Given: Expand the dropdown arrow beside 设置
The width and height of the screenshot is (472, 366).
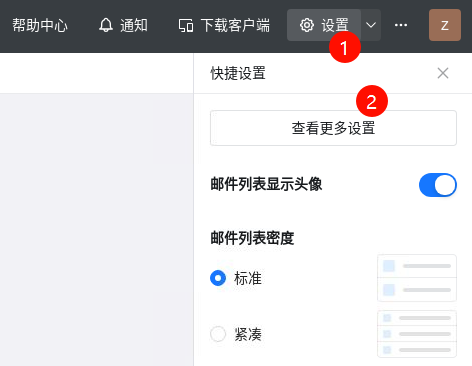Looking at the screenshot, I should point(371,25).
